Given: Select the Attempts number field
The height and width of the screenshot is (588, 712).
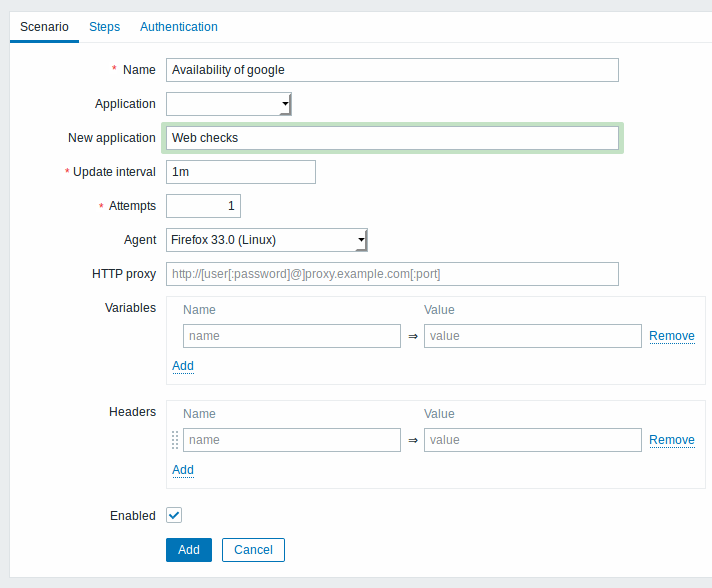Looking at the screenshot, I should [x=203, y=206].
